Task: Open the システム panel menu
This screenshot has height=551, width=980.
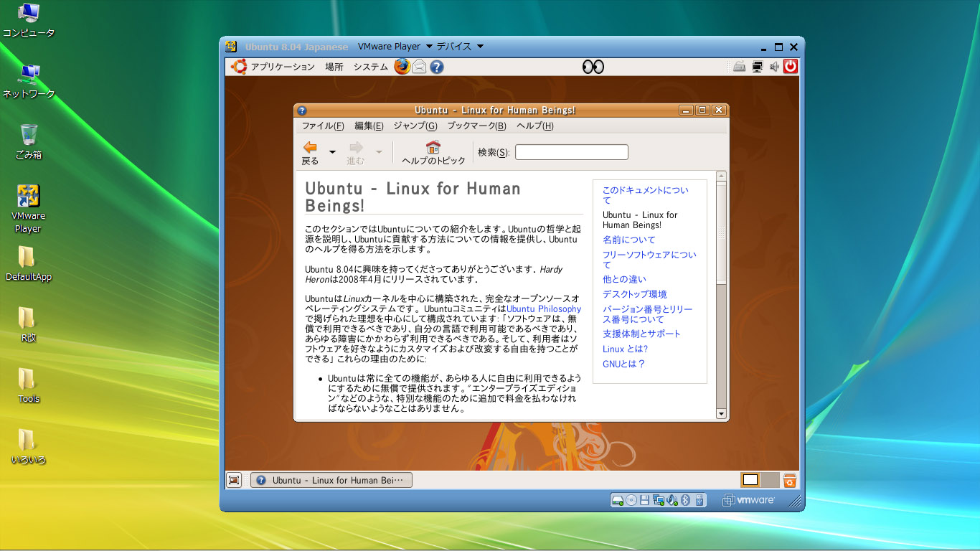Action: (370, 67)
